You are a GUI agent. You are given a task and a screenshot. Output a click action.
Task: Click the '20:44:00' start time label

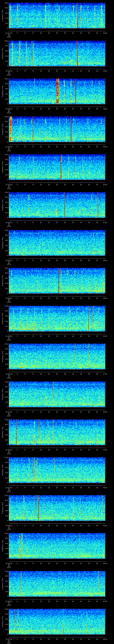point(9,525)
